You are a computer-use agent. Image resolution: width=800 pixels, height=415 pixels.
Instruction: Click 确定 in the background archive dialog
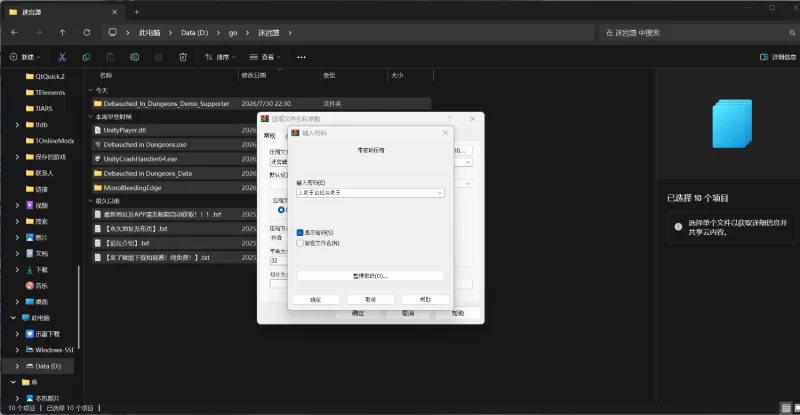(x=358, y=313)
